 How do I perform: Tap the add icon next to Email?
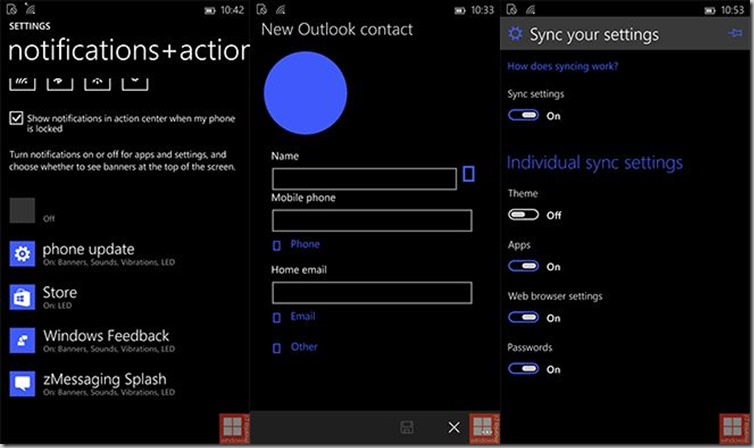[276, 318]
